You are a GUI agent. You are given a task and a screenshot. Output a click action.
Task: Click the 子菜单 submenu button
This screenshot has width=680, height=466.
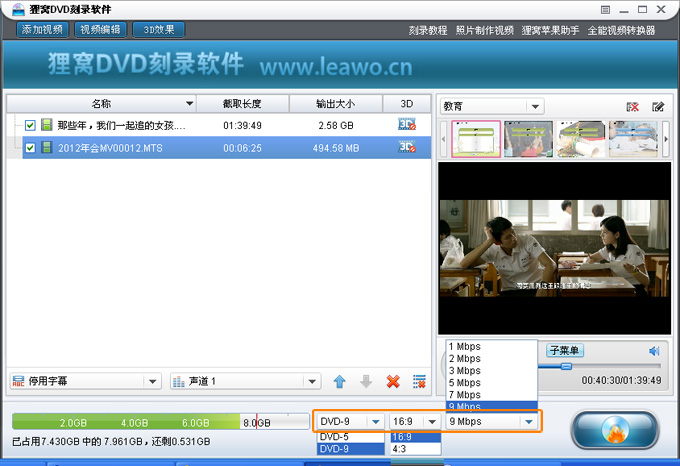(x=565, y=350)
